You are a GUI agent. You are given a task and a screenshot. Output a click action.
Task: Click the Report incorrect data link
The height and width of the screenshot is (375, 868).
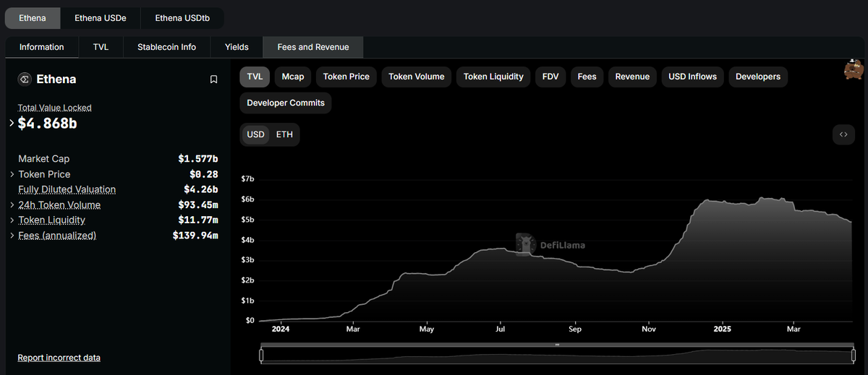coord(59,358)
